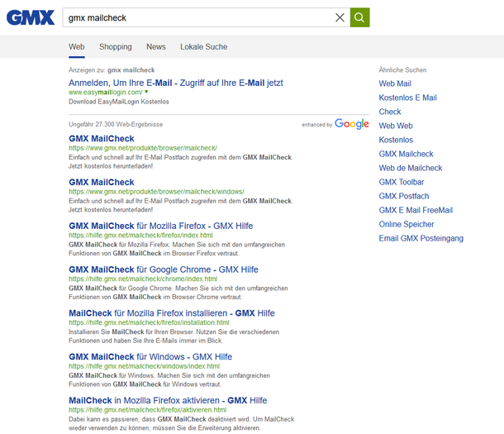Click URL hilfe.gmx.net/mailcheck/windows/index.html
The width and height of the screenshot is (504, 434).
pos(144,366)
